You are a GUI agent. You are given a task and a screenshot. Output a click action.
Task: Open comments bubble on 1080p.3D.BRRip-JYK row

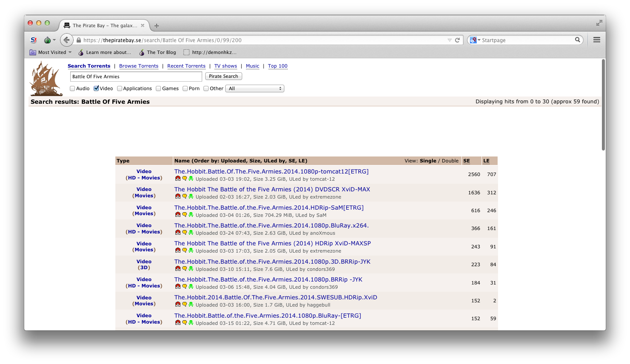pyautogui.click(x=184, y=269)
